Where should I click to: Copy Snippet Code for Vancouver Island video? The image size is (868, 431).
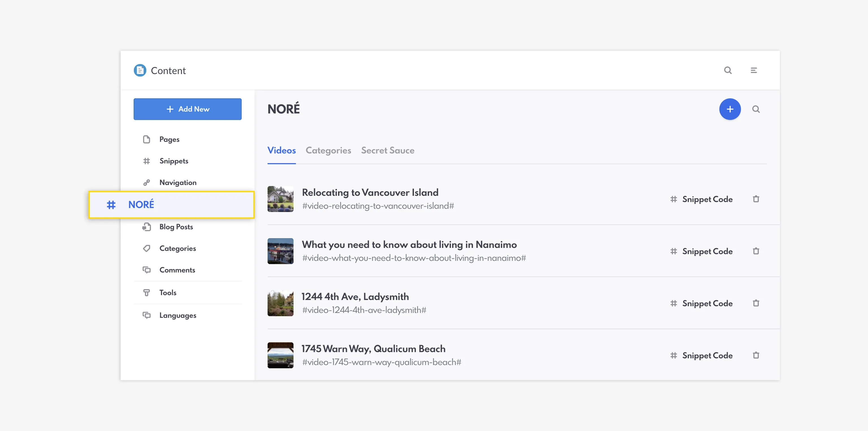[707, 199]
